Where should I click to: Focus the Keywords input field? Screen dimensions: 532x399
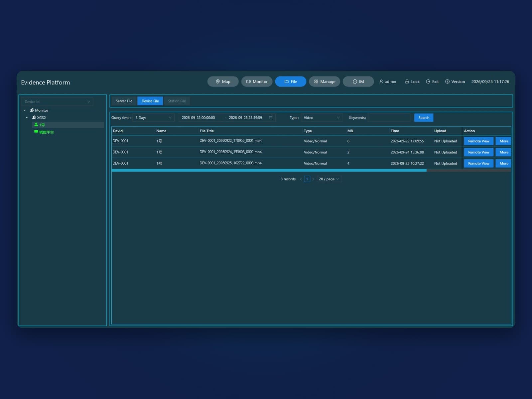(389, 118)
